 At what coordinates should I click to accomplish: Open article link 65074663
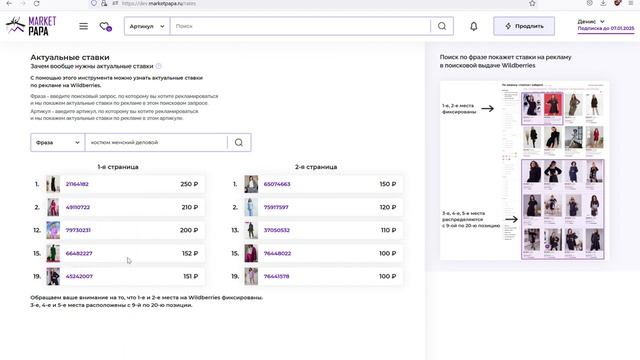[277, 184]
